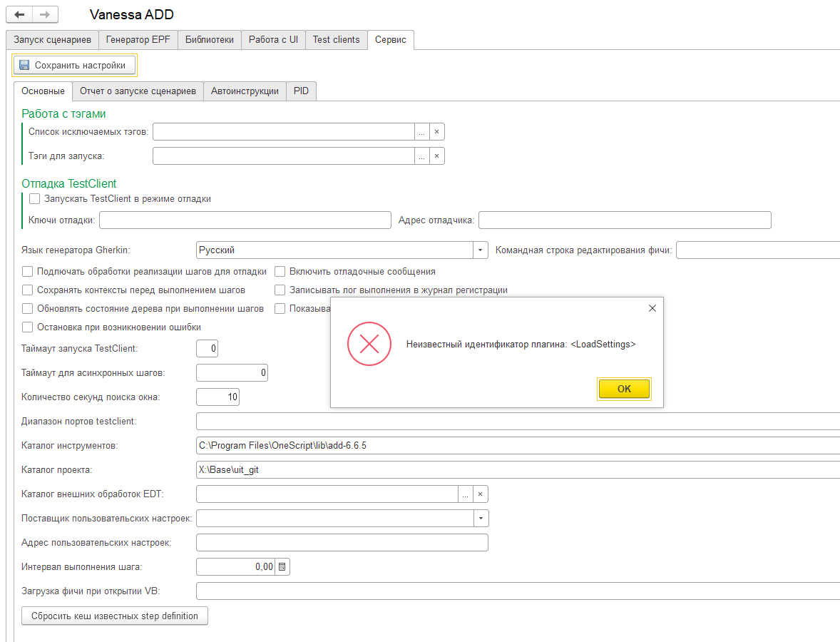840x642 pixels.
Task: Enable debug messages checkbox
Action: click(x=280, y=272)
